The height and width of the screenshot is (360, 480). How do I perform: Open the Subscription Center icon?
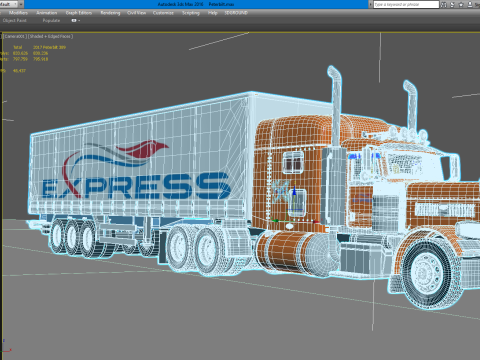pyautogui.click(x=452, y=4)
